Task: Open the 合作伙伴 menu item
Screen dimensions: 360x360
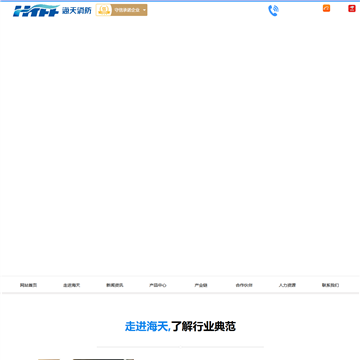Action: click(x=244, y=285)
